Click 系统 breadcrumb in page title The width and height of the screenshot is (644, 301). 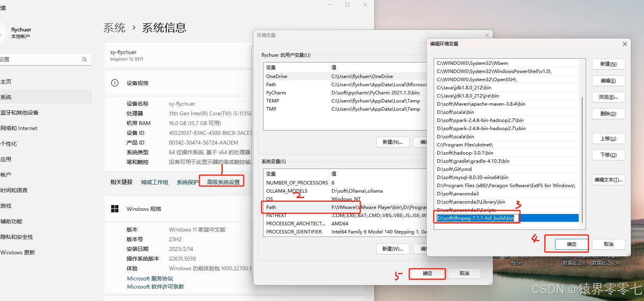click(x=114, y=28)
